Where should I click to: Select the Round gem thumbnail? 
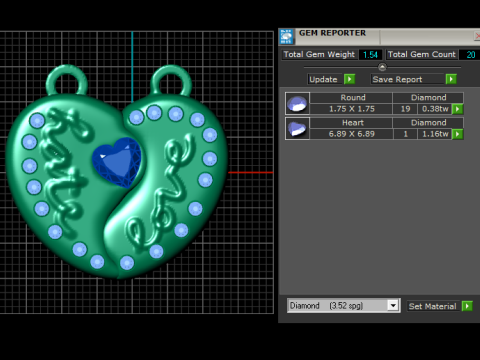pos(297,103)
